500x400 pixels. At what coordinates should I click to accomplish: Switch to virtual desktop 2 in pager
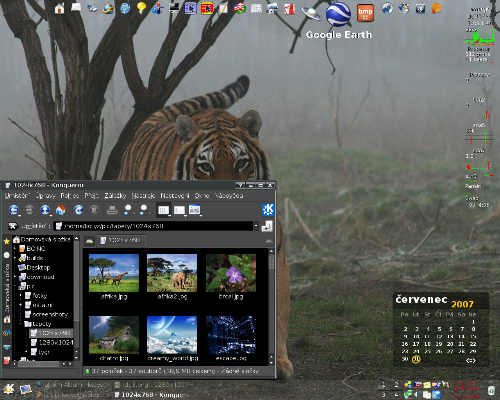click(x=396, y=385)
